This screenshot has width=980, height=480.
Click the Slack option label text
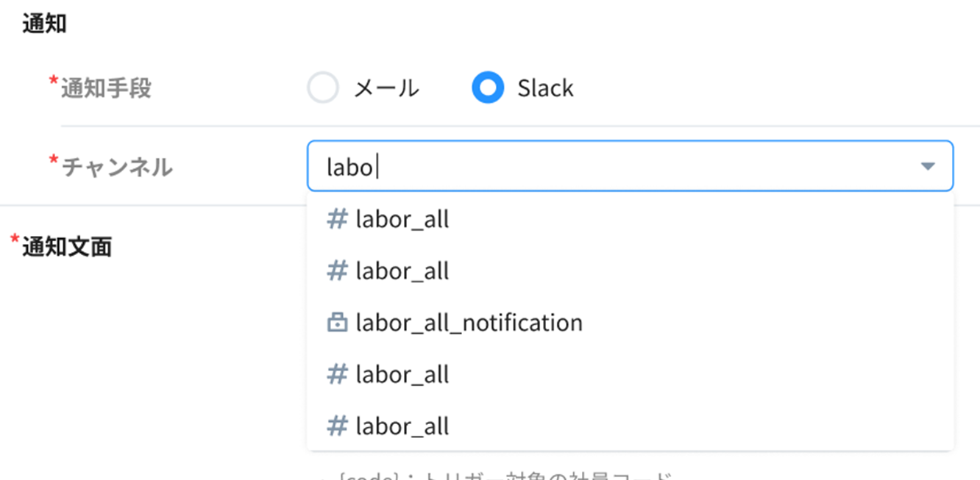(x=545, y=88)
